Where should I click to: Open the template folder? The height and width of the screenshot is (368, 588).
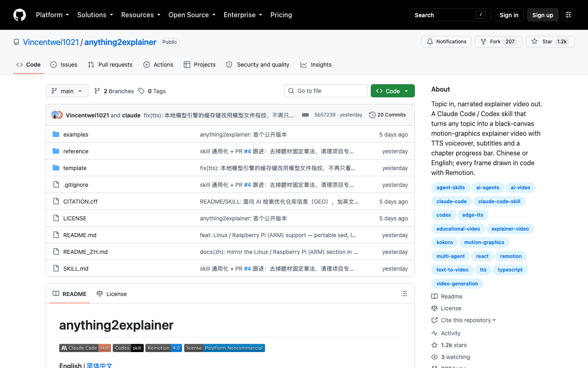75,168
